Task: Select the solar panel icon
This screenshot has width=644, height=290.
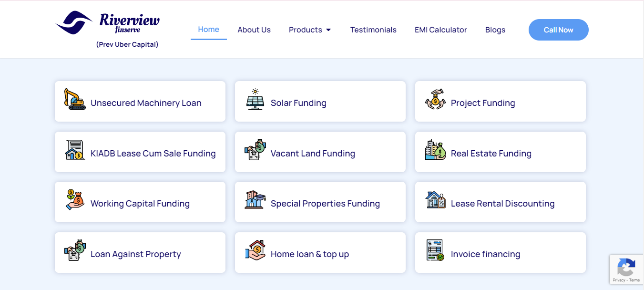Action: click(256, 99)
